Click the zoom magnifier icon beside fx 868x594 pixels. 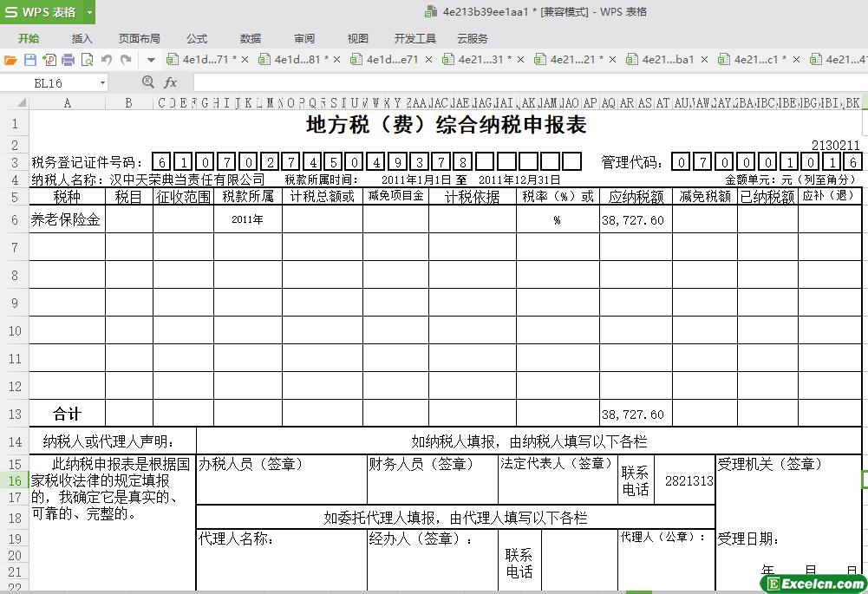tap(147, 82)
